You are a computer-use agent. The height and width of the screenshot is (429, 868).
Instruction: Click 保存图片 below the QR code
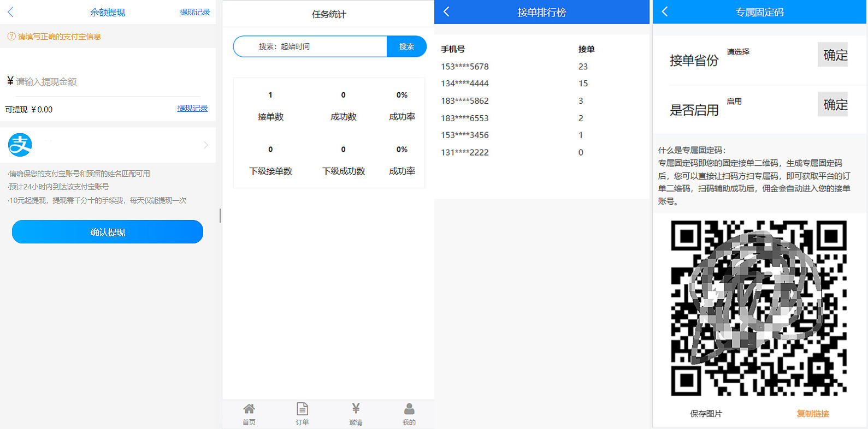(706, 414)
